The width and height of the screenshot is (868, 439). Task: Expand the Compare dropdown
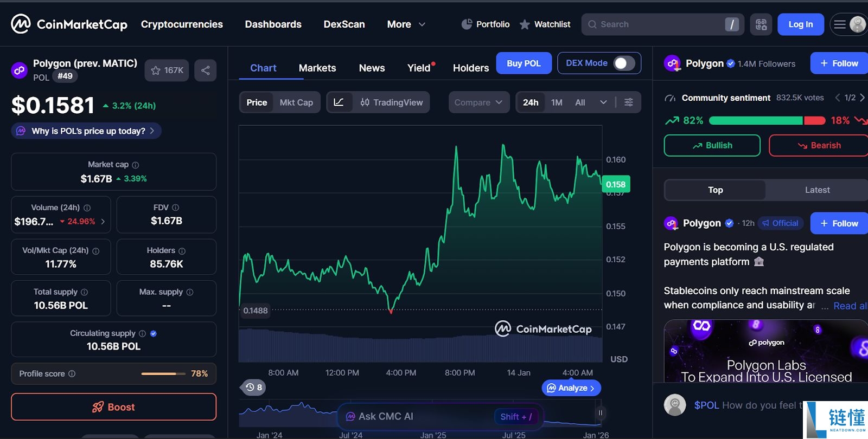click(479, 102)
